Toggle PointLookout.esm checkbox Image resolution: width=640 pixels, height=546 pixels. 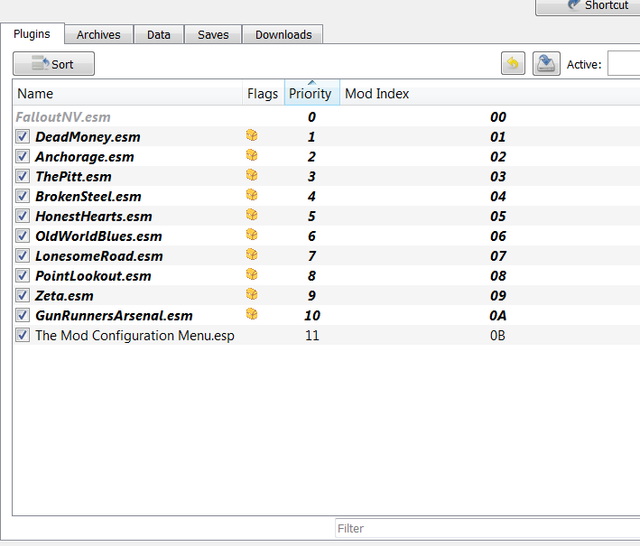pos(22,275)
